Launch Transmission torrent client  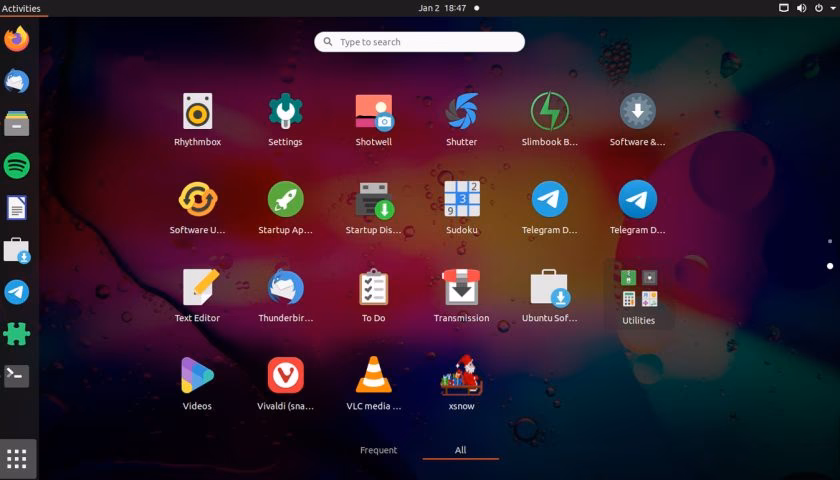(x=461, y=287)
